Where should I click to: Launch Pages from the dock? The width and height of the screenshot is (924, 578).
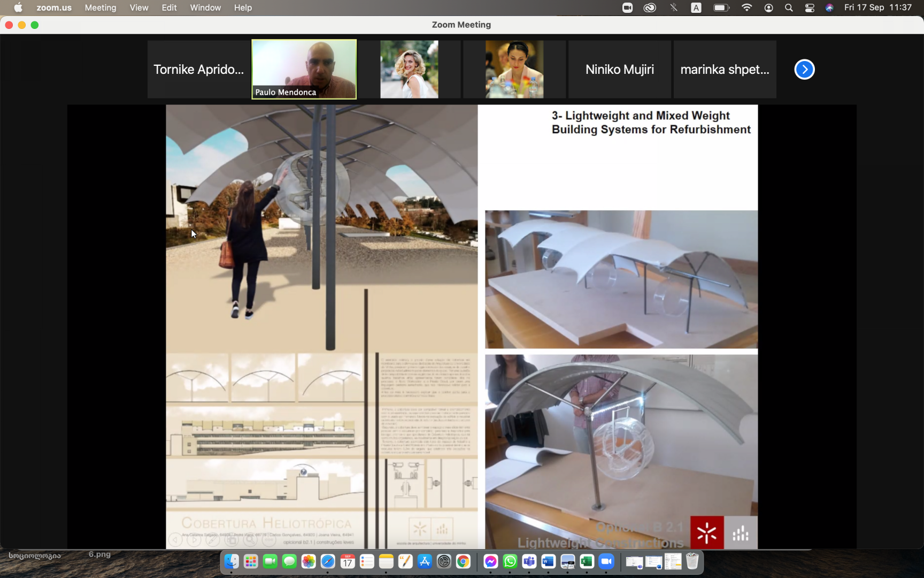[405, 561]
